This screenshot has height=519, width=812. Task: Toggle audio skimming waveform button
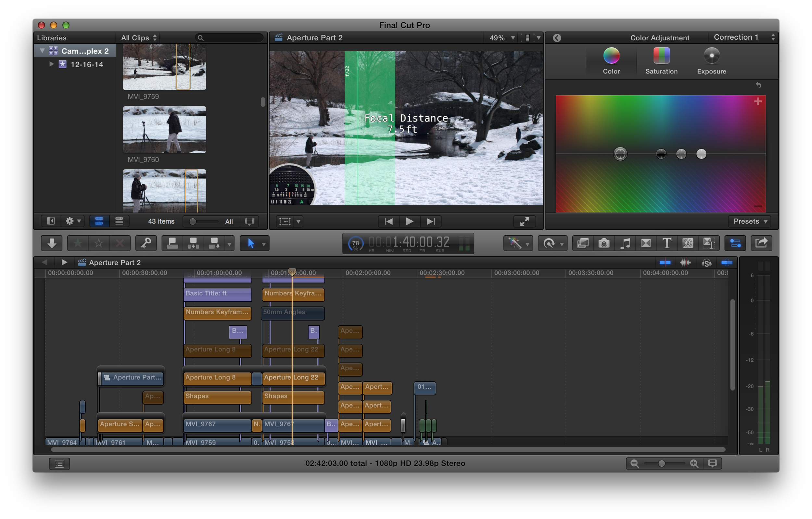tap(685, 263)
